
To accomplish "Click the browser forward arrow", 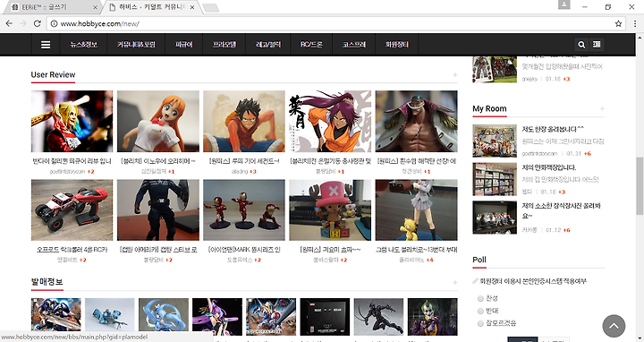I will point(23,23).
